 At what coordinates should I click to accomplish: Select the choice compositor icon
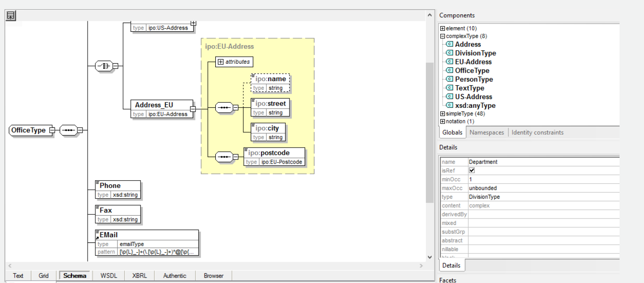coord(104,66)
